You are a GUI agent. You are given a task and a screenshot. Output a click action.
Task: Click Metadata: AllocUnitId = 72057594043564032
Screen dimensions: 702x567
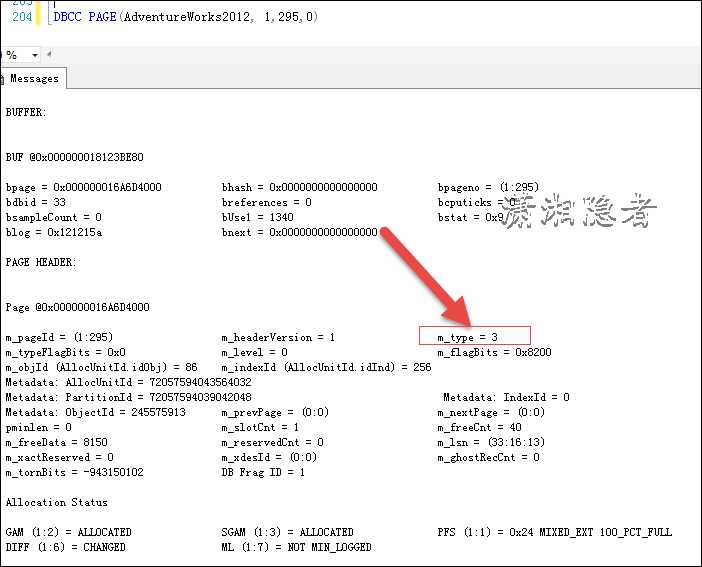pyautogui.click(x=128, y=382)
